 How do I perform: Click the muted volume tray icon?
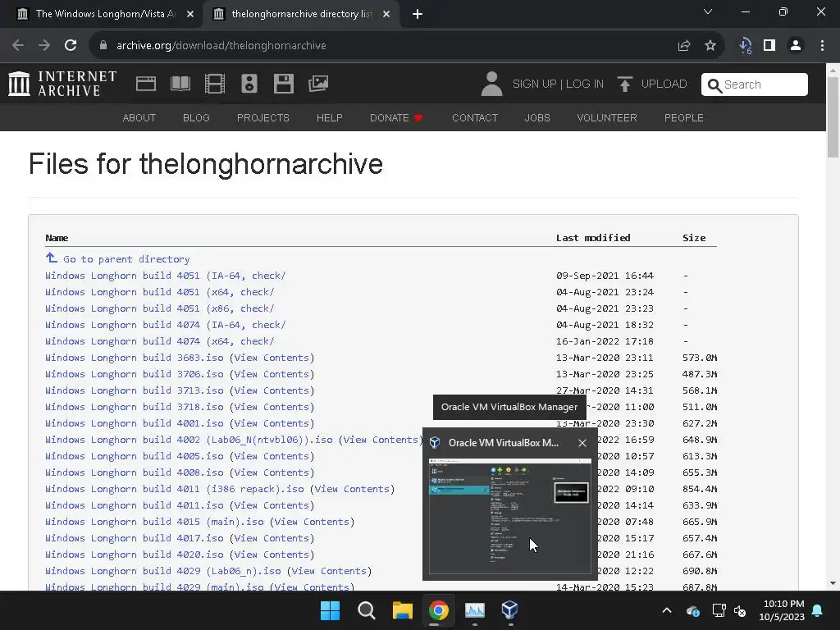(741, 610)
